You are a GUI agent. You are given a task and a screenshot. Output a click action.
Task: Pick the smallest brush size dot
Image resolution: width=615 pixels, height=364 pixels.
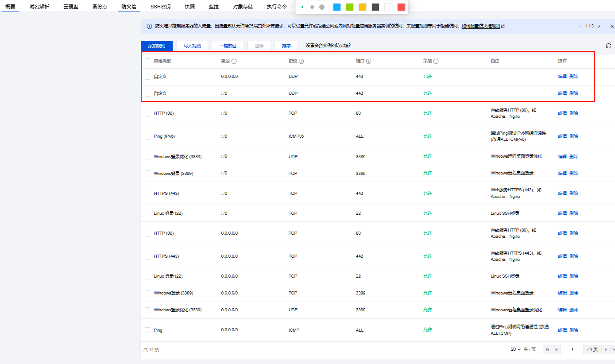point(302,7)
